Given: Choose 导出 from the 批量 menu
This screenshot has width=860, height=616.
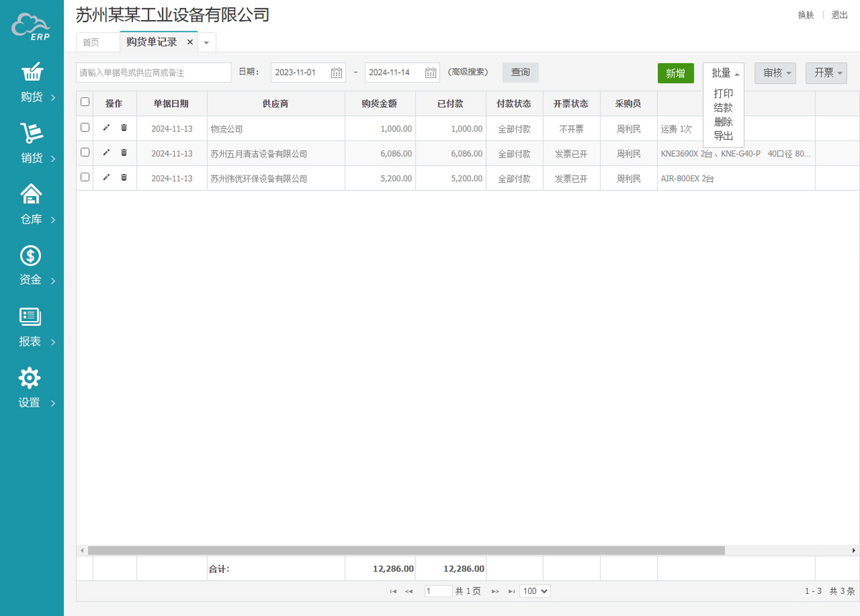Looking at the screenshot, I should pyautogui.click(x=723, y=136).
